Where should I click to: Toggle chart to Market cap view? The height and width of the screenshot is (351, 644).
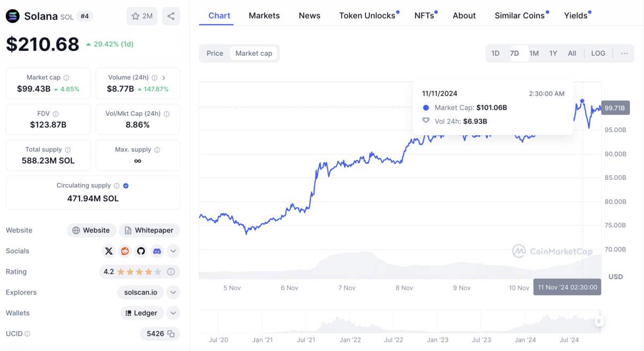[254, 53]
